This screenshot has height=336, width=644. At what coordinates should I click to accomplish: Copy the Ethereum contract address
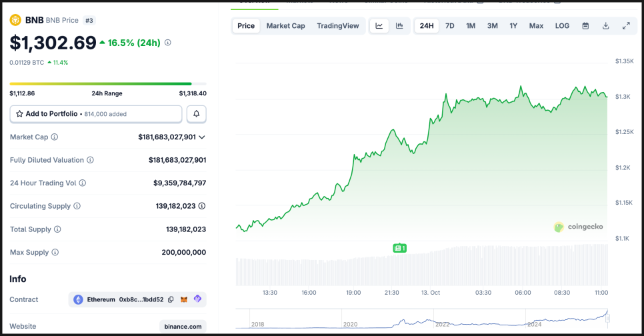coord(171,300)
